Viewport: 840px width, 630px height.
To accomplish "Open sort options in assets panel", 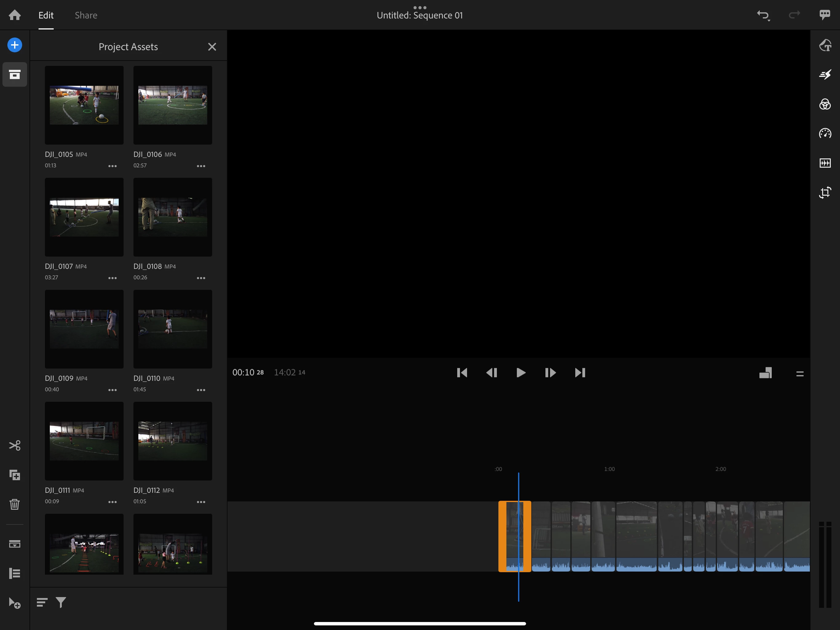I will (42, 602).
